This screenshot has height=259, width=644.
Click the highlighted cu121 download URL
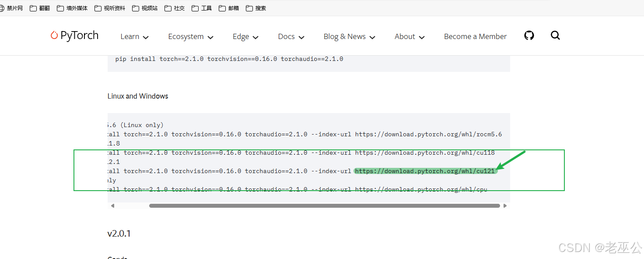(425, 171)
